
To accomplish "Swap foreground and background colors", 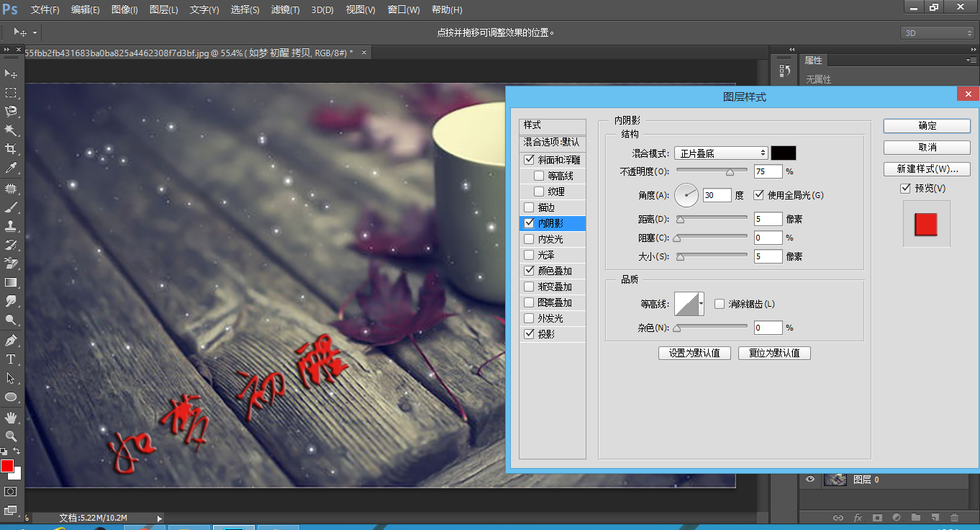I will click(17, 452).
